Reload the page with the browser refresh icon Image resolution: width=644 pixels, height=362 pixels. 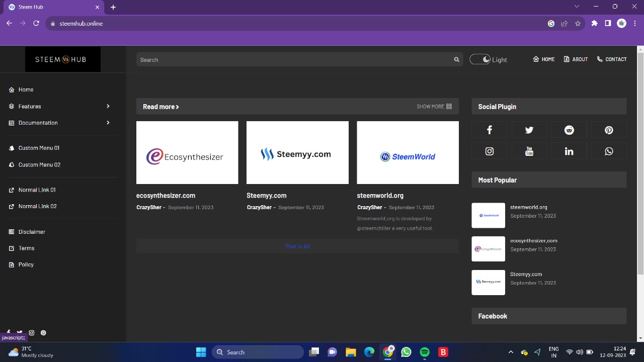pos(36,23)
